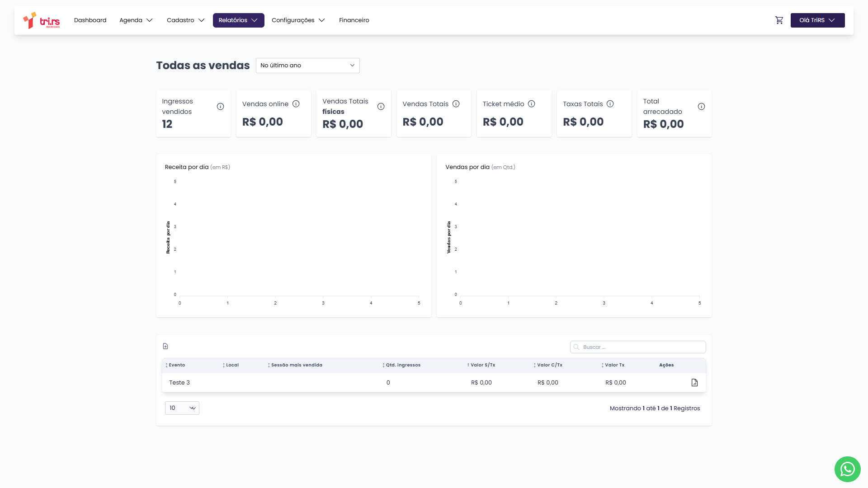The height and width of the screenshot is (488, 868).
Task: Open the 'No último ano' period dropdown
Action: point(307,66)
